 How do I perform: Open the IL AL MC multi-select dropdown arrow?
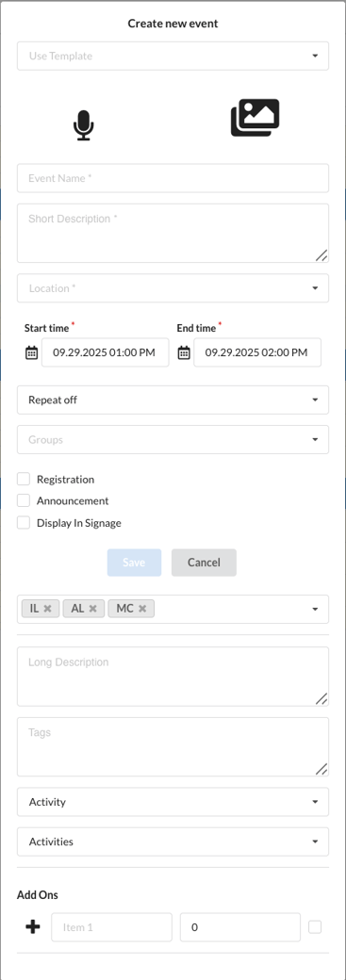(315, 609)
